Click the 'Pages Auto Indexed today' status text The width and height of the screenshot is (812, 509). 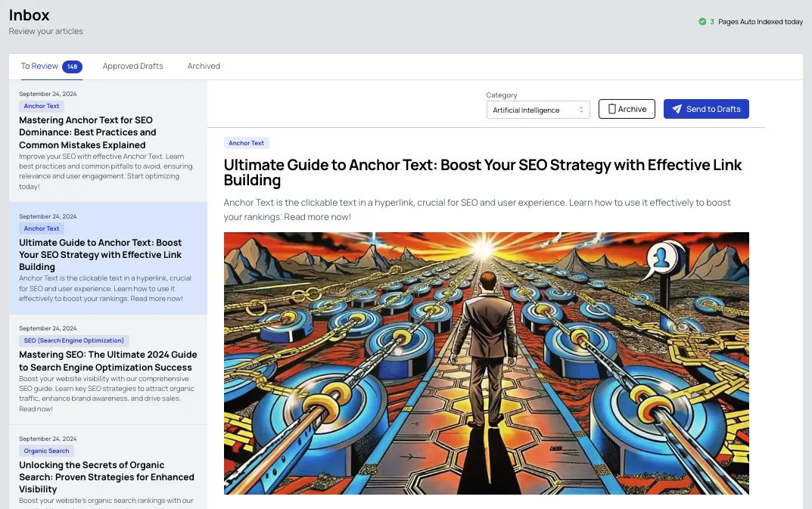point(761,22)
